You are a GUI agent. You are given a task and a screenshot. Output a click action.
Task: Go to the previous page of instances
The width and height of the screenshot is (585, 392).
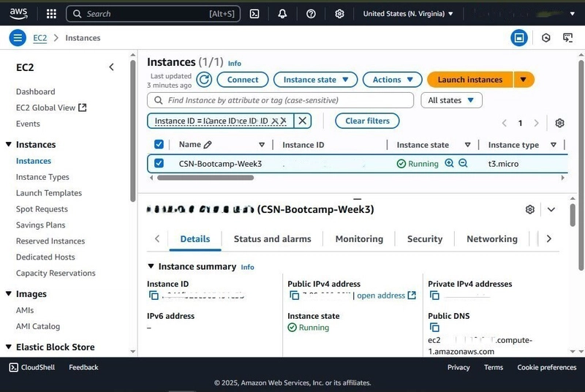[x=504, y=123]
